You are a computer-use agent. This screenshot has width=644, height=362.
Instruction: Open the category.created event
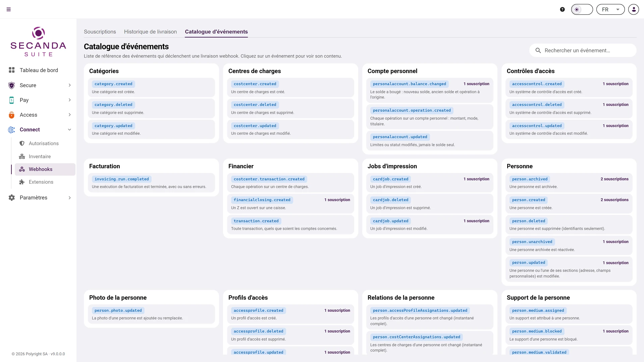coord(151,87)
